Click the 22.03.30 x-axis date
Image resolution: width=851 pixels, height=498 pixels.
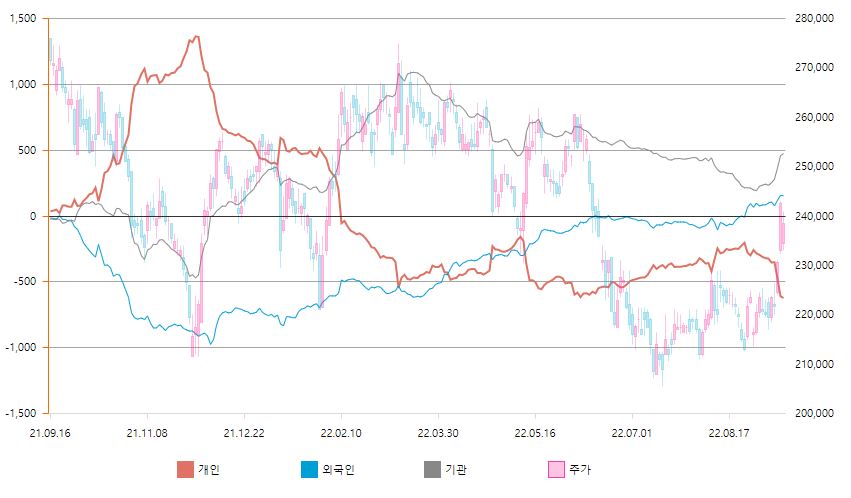437,433
